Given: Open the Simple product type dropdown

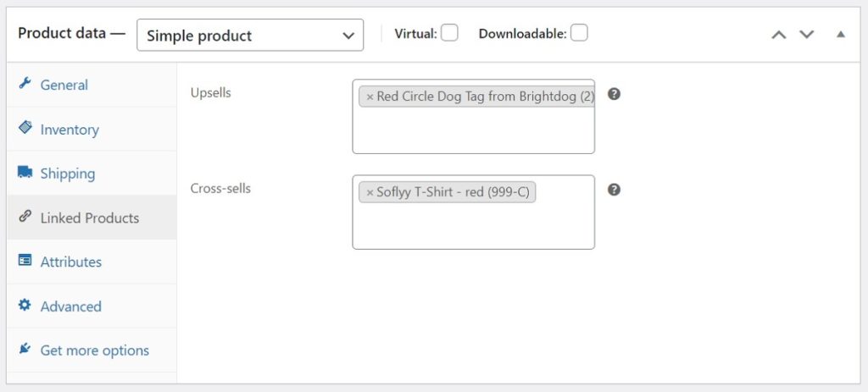Looking at the screenshot, I should click(250, 36).
